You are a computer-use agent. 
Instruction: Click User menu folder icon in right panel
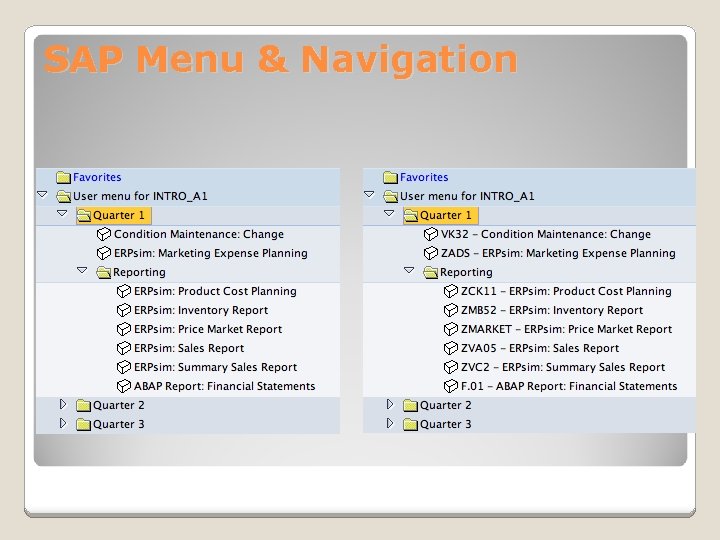[x=390, y=197]
